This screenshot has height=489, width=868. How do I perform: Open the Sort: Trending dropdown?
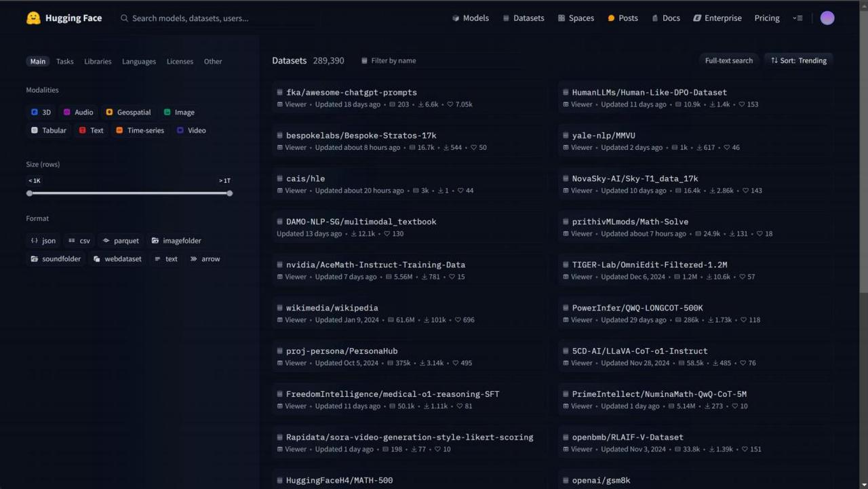[799, 60]
